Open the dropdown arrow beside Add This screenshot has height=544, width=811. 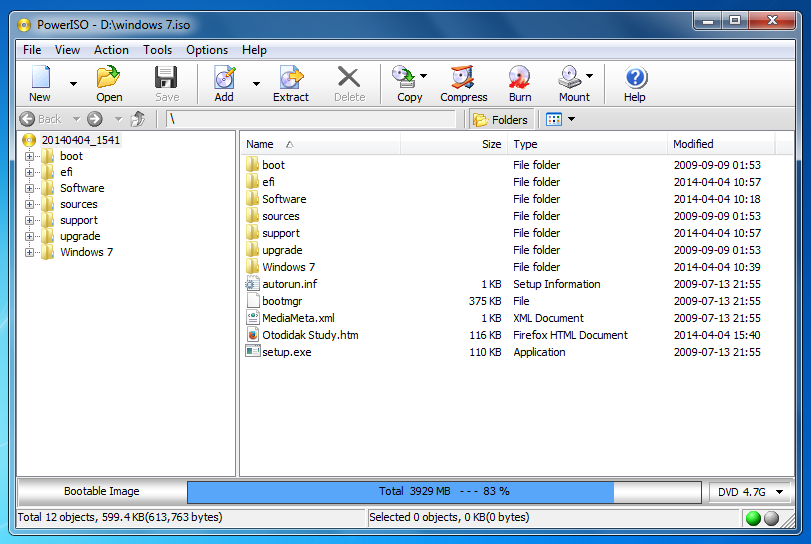tap(256, 84)
